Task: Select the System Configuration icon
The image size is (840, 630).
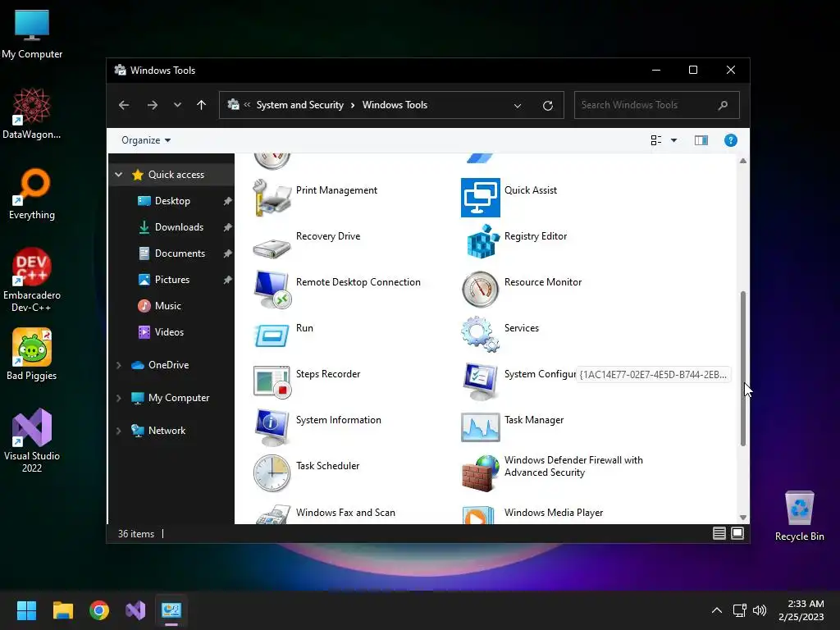Action: [x=480, y=381]
